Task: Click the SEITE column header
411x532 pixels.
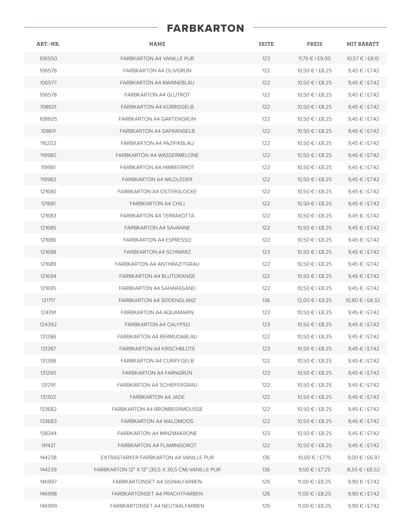Action: (x=266, y=44)
